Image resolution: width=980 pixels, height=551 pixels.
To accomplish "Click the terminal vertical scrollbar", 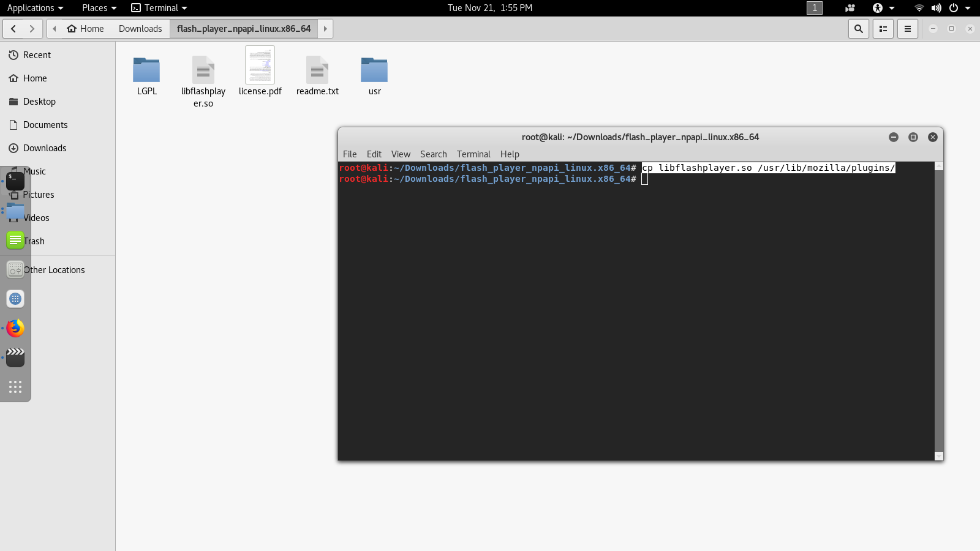I will 939,310.
